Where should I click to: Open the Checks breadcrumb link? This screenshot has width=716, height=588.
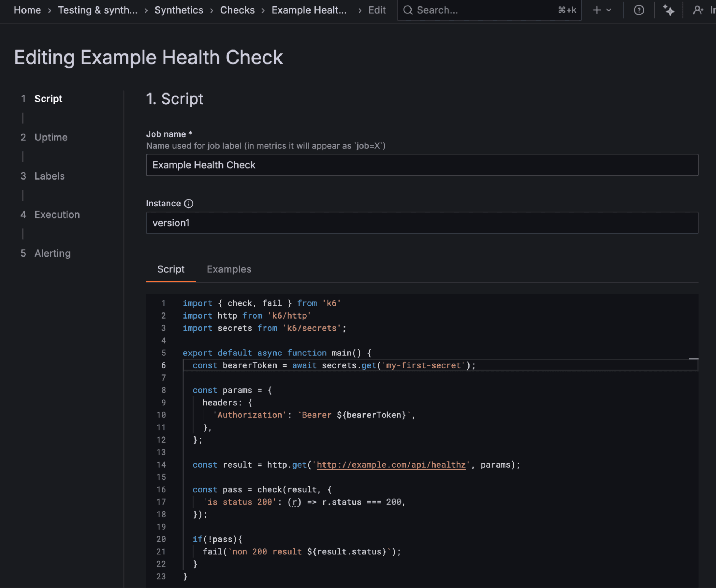pyautogui.click(x=237, y=10)
